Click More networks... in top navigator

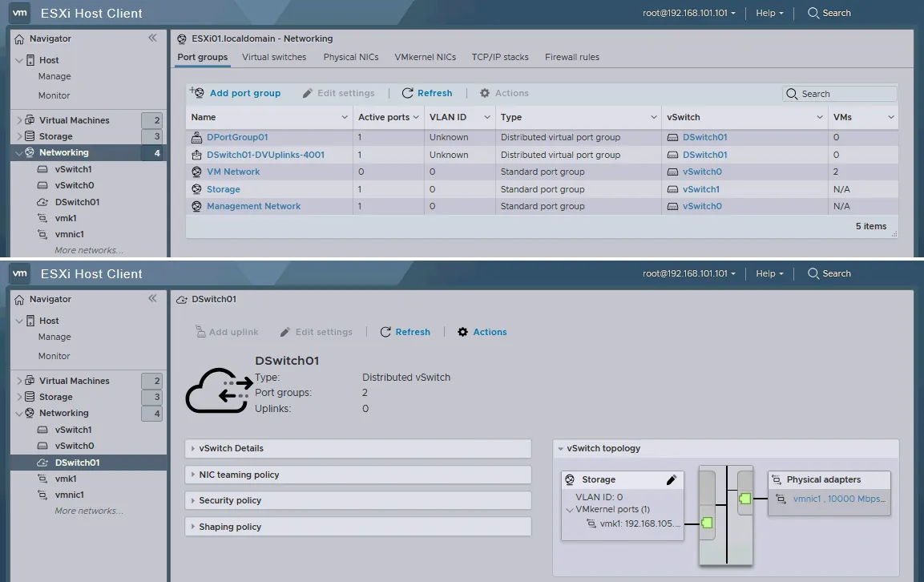point(89,250)
